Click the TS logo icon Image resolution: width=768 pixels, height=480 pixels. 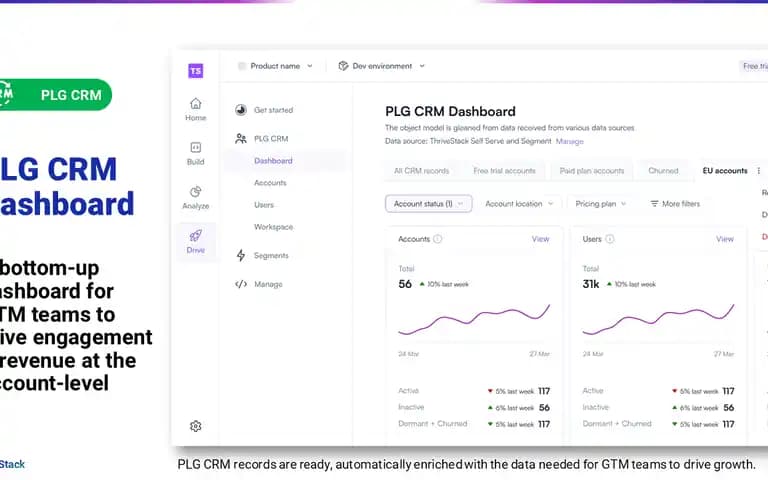[195, 71]
